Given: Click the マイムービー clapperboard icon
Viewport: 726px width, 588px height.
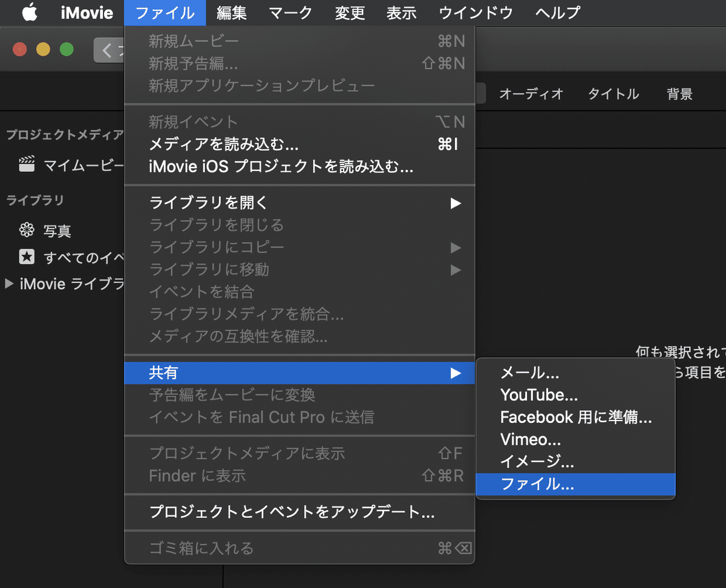Looking at the screenshot, I should [x=25, y=163].
